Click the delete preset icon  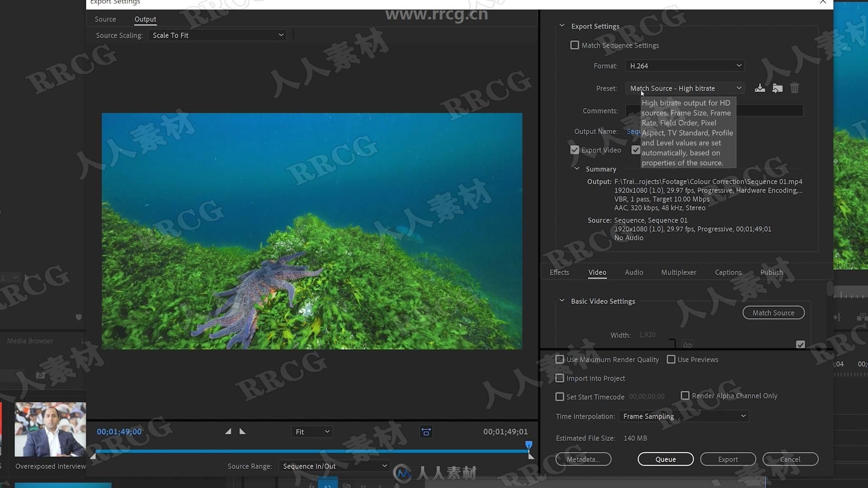coord(795,88)
